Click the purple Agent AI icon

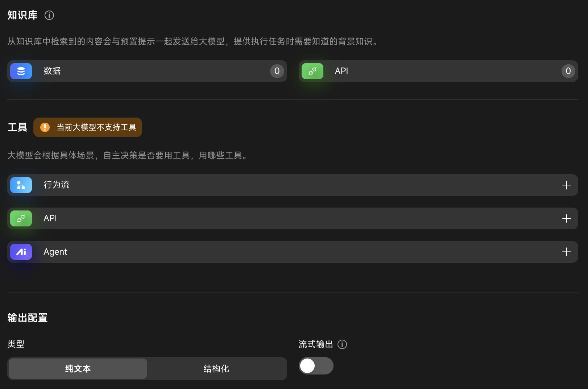click(x=21, y=252)
